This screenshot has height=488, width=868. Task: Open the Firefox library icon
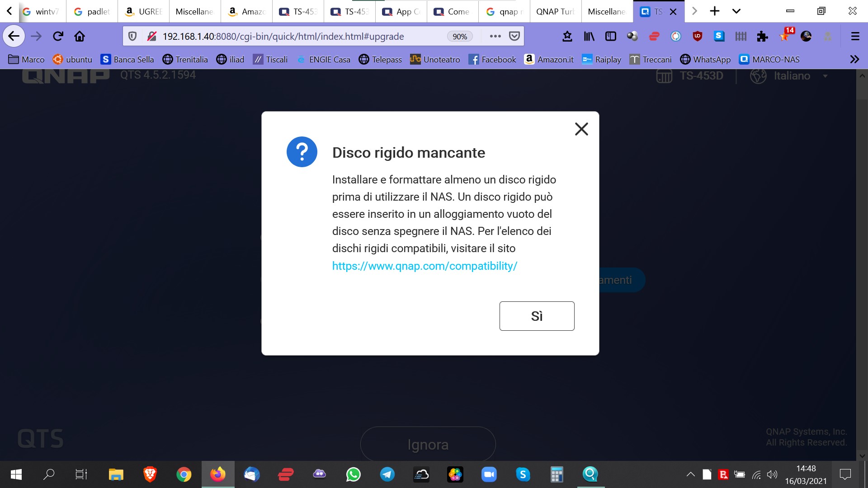589,36
